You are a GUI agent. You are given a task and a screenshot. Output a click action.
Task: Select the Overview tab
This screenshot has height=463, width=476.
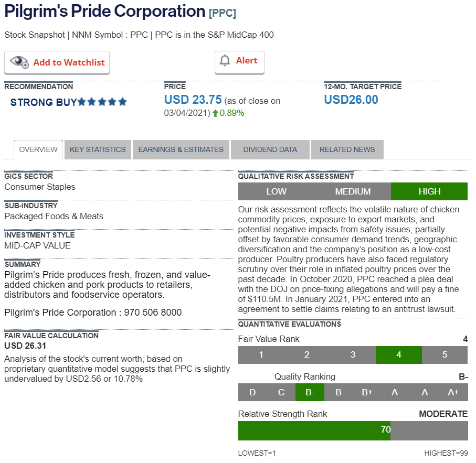38,149
